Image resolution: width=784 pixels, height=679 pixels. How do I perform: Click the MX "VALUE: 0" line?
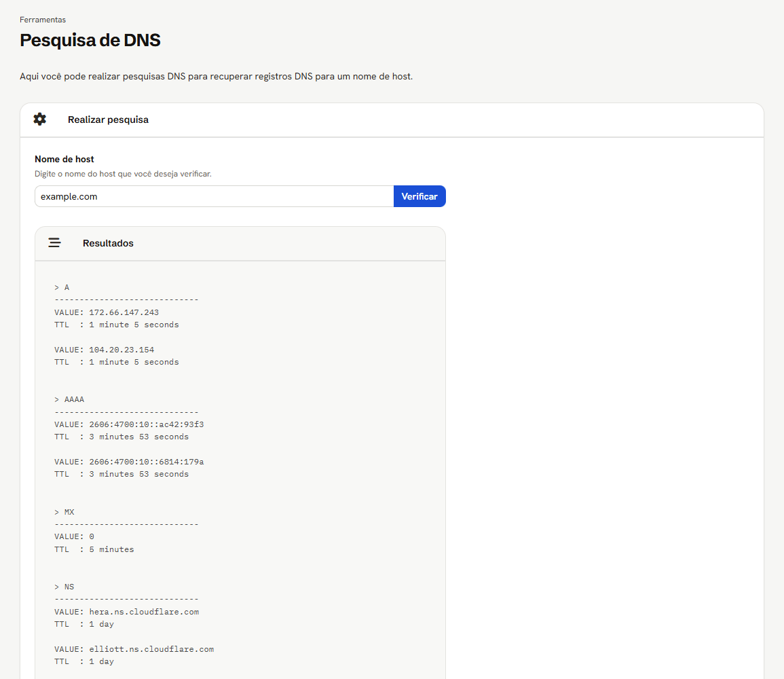click(x=75, y=536)
